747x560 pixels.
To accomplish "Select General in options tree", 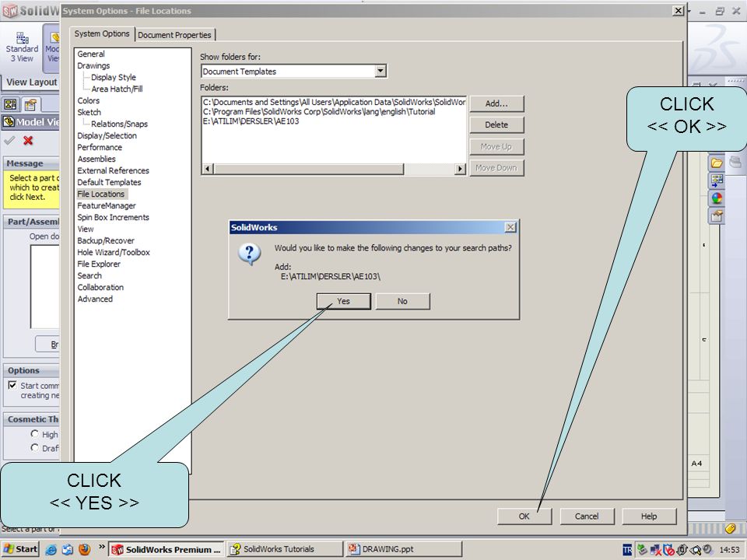I will 91,54.
